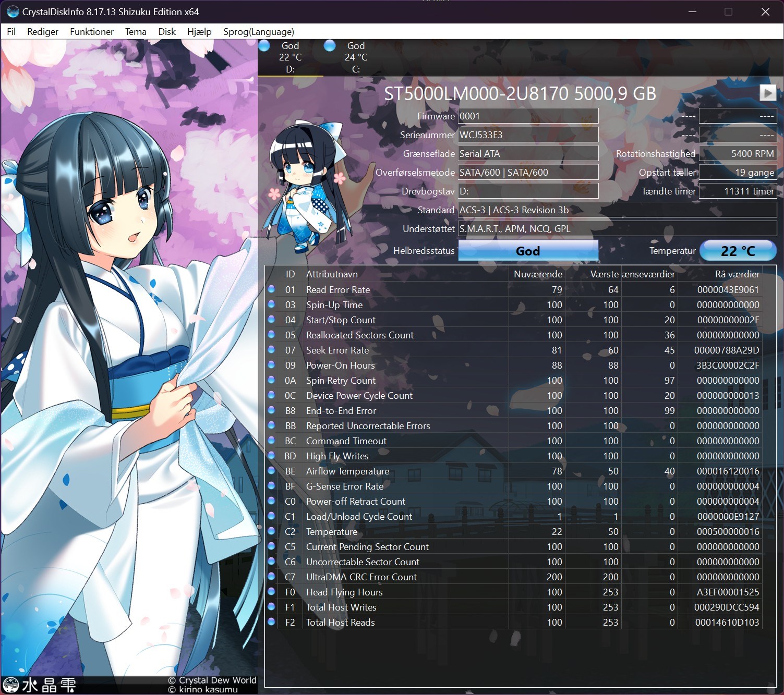This screenshot has width=784, height=695.
Task: Open the Tema menu
Action: click(136, 32)
